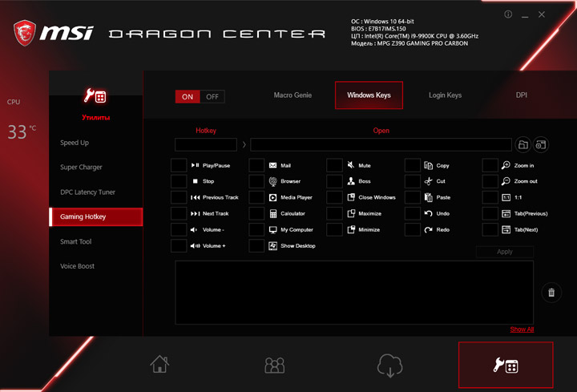Click the Calculator icon
This screenshot has width=577, height=392.
point(272,213)
